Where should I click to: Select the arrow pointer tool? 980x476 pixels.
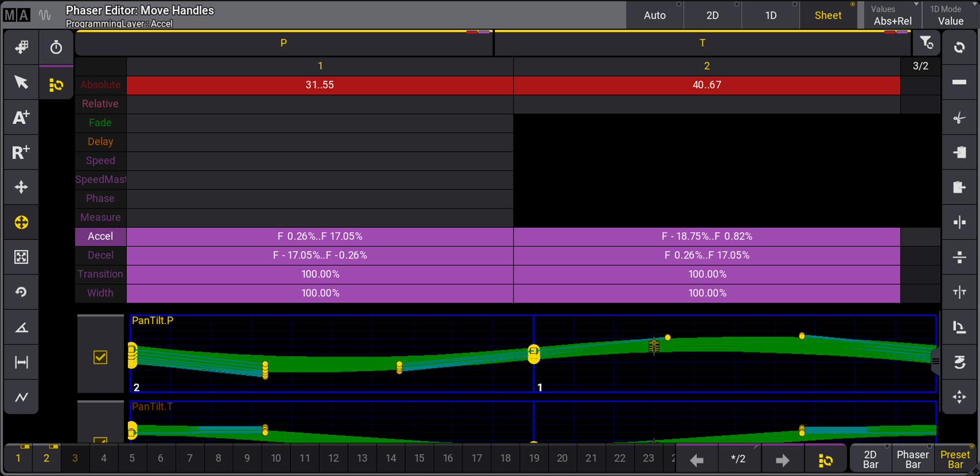21,82
